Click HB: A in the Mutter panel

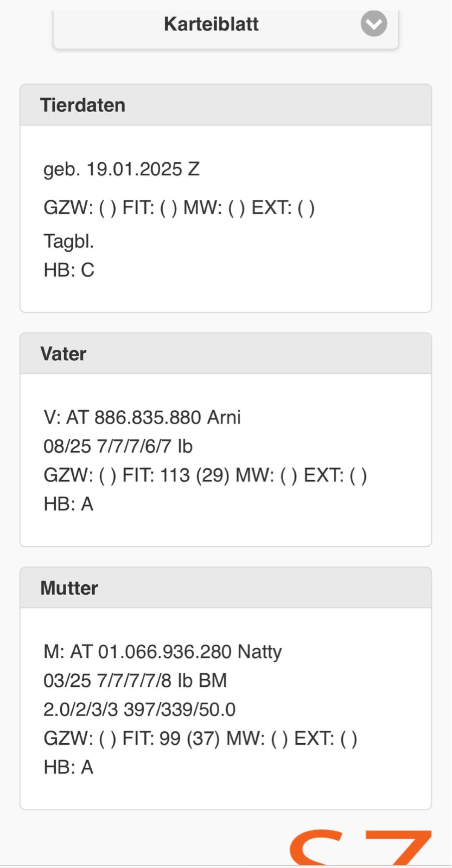click(69, 767)
